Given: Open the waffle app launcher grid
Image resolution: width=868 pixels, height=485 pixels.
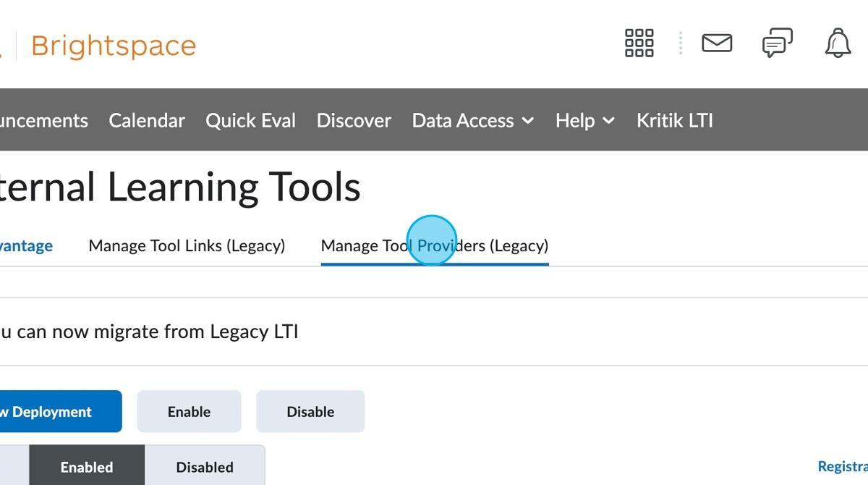Looking at the screenshot, I should [x=639, y=43].
